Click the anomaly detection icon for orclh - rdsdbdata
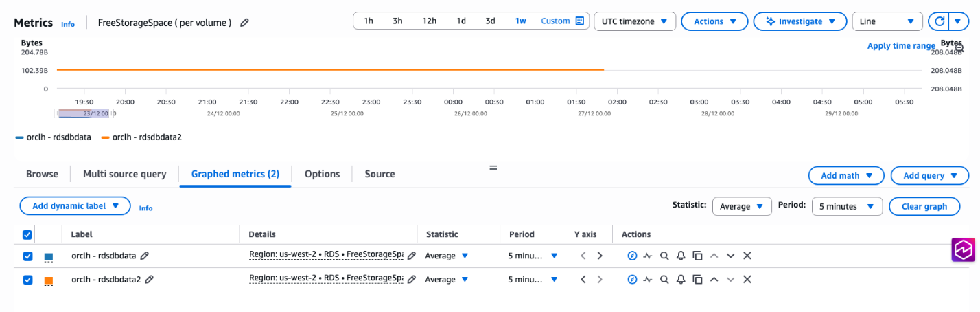Image resolution: width=980 pixels, height=312 pixels. pyautogui.click(x=648, y=256)
